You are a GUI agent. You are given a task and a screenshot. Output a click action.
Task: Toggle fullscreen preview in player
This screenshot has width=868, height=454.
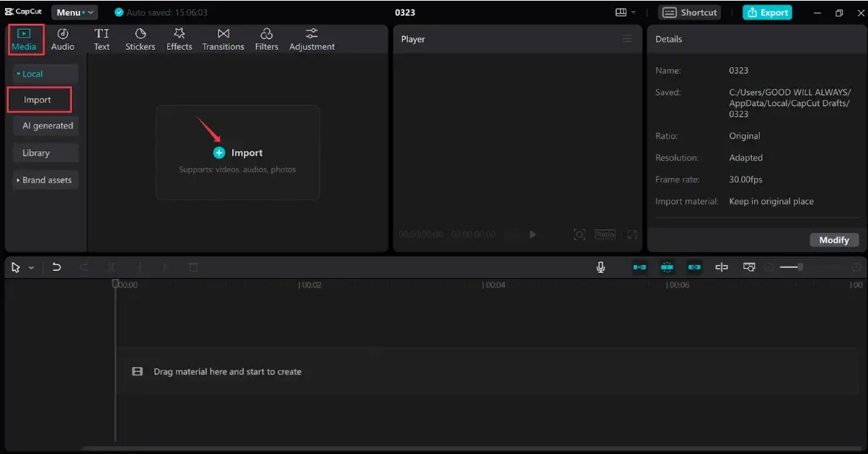632,234
